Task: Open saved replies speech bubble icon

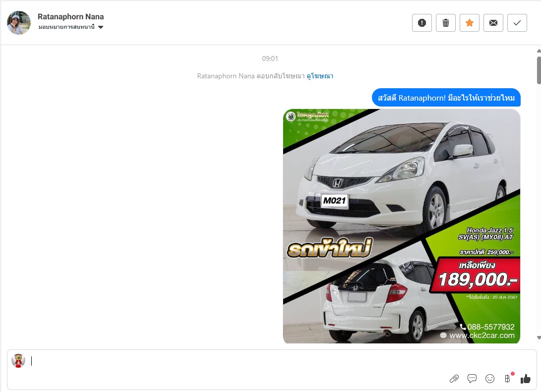Action: pyautogui.click(x=472, y=379)
